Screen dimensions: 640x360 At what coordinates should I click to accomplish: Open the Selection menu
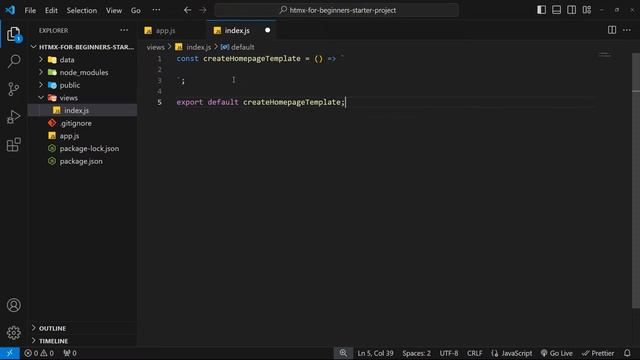pos(82,10)
